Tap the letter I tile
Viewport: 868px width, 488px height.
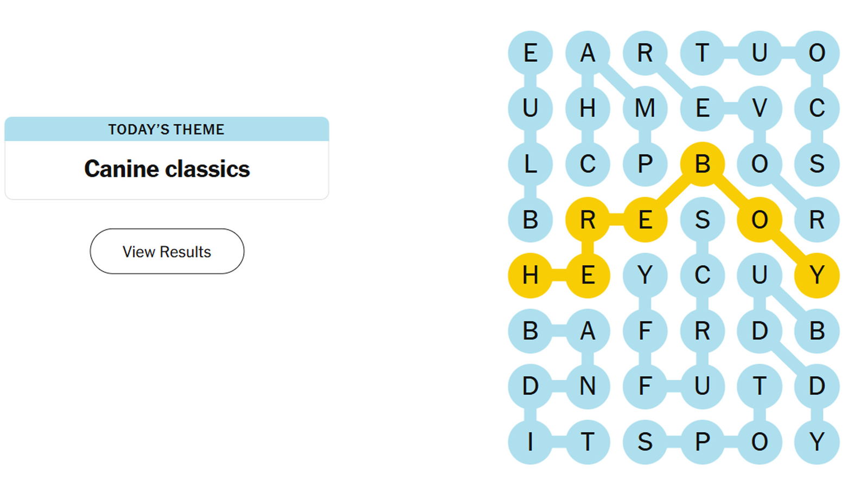530,442
